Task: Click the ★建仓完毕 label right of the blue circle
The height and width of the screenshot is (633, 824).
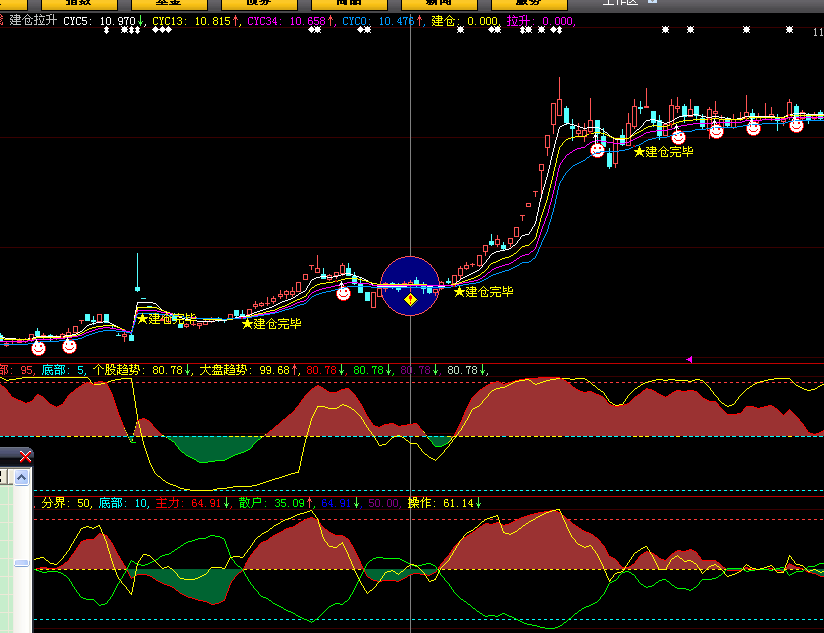Action: pyautogui.click(x=483, y=292)
